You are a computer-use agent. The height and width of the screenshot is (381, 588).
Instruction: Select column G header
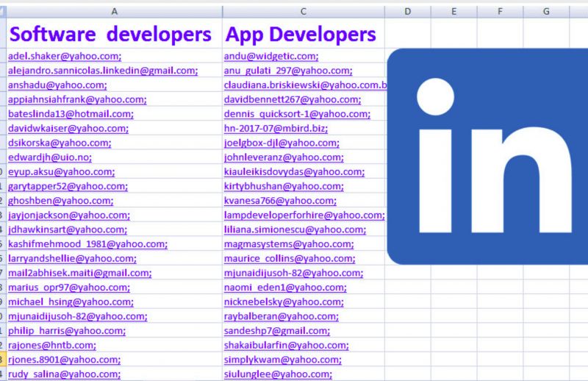point(546,12)
